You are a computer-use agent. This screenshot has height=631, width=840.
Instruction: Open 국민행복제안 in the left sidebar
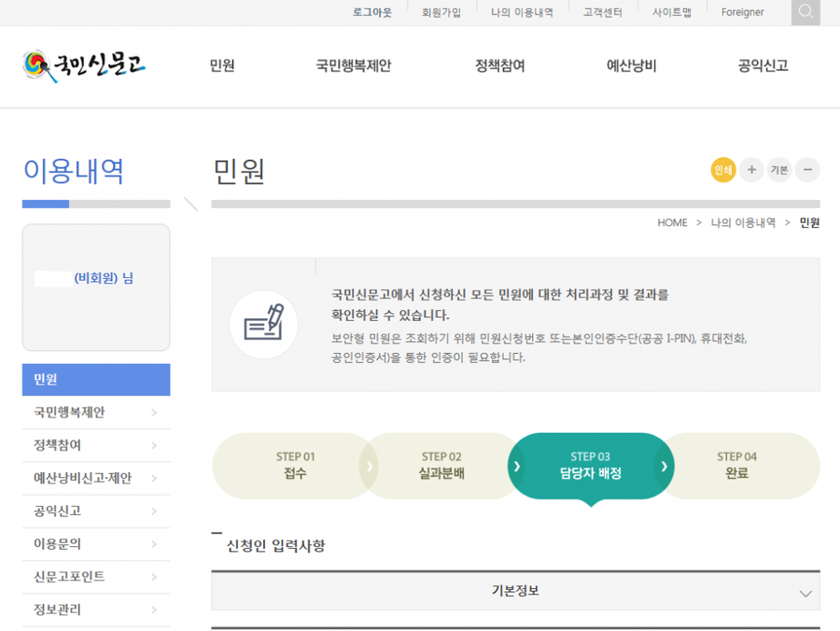point(69,413)
